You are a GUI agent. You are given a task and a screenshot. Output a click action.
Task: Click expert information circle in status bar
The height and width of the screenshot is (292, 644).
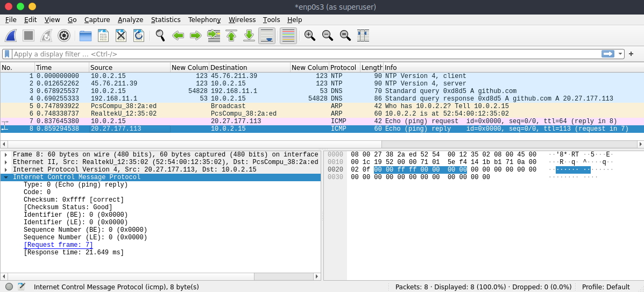pos(9,287)
